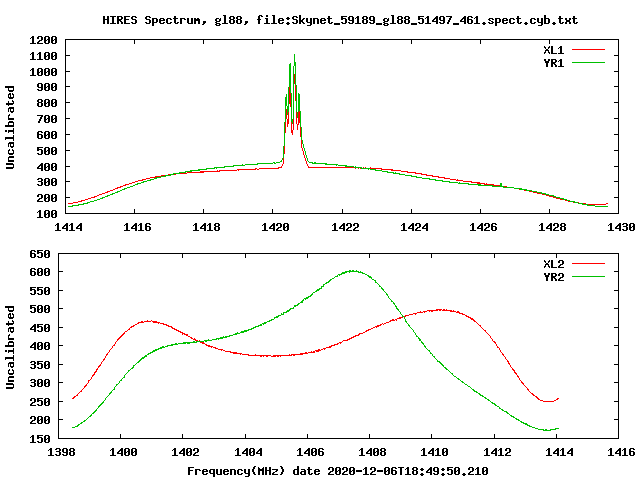Viewport: 640px width, 480px height.
Task: Click the 550 y-axis tick label
Action: pos(40,291)
